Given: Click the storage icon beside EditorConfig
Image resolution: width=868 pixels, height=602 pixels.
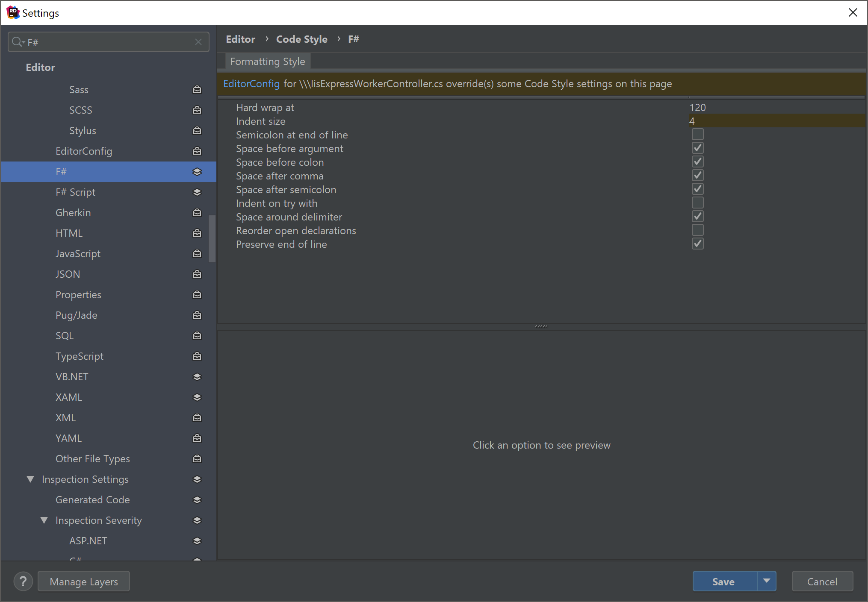Looking at the screenshot, I should point(197,151).
